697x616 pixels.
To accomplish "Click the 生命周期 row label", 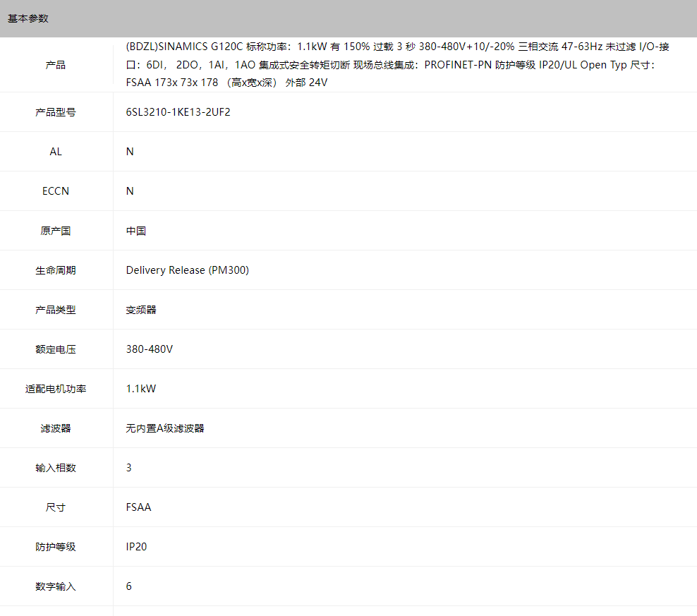I will point(56,270).
